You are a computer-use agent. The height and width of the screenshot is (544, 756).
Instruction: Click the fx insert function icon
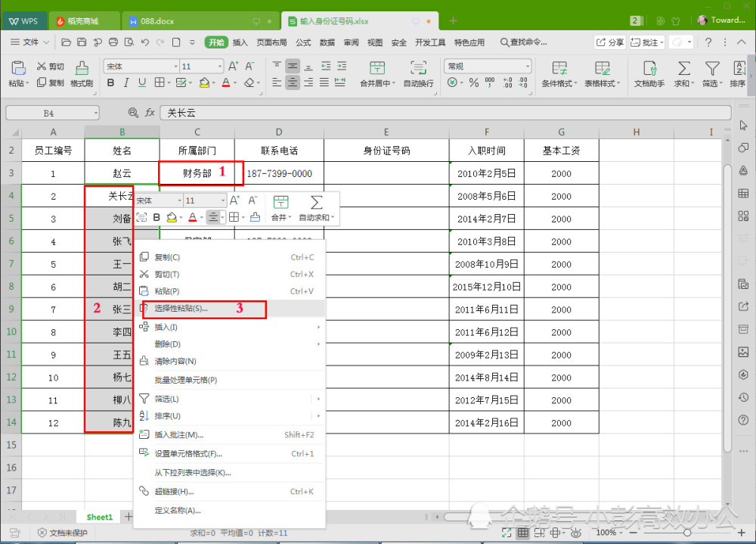point(150,113)
